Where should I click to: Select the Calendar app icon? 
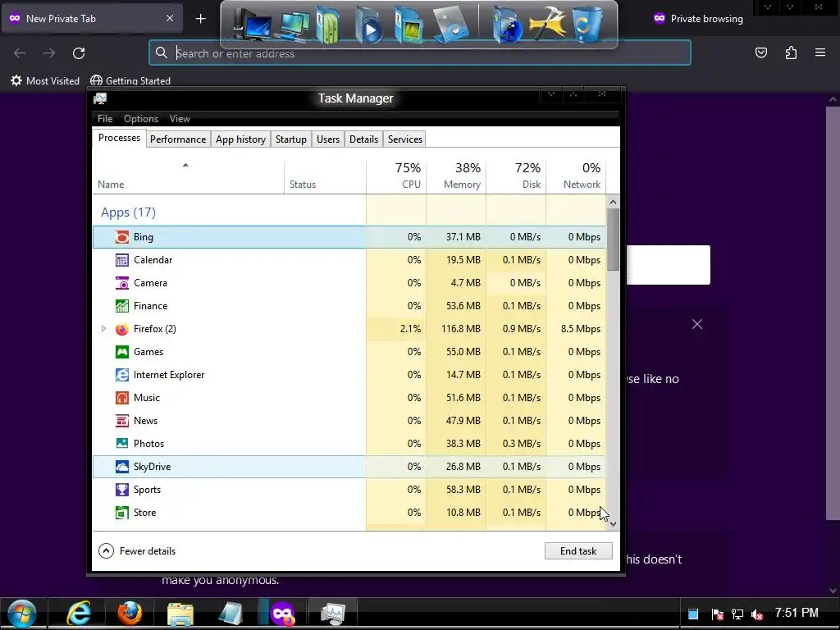122,260
